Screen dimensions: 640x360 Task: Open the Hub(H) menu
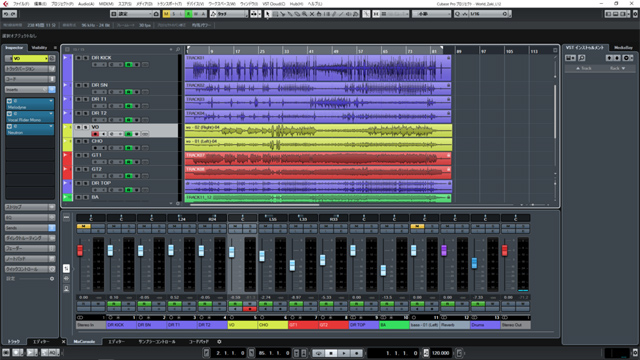296,4
